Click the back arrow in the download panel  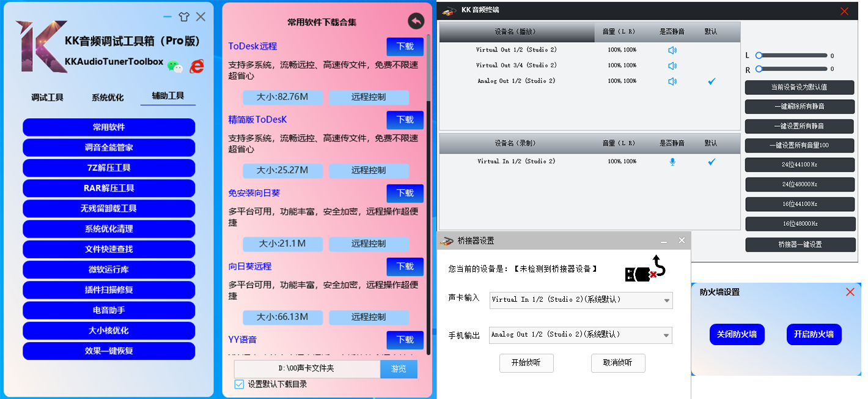[416, 20]
